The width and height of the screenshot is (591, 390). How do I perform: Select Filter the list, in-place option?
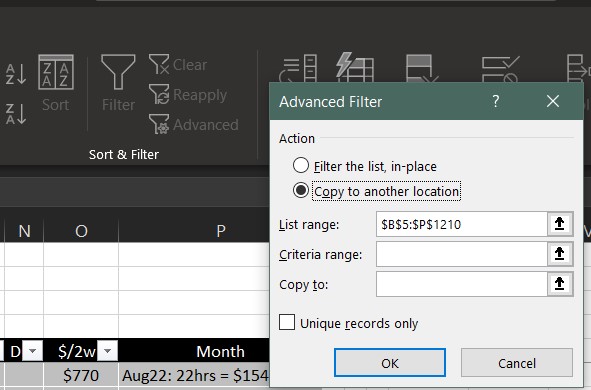(x=364, y=166)
